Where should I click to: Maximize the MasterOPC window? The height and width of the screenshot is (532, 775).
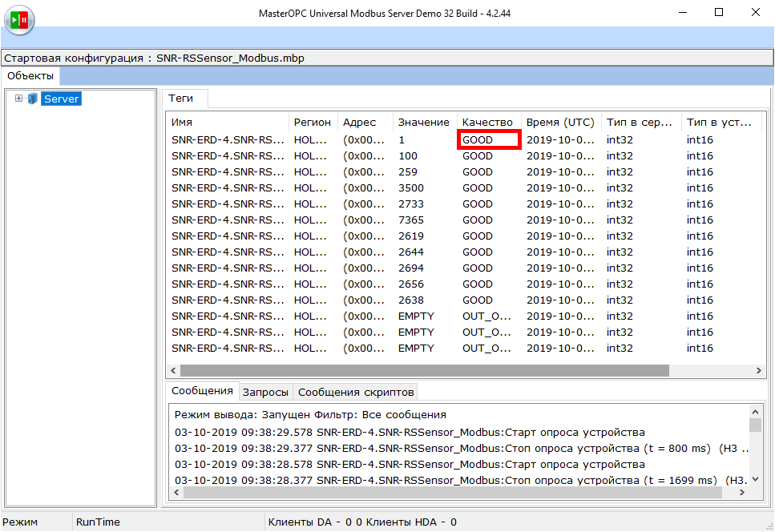coord(718,13)
